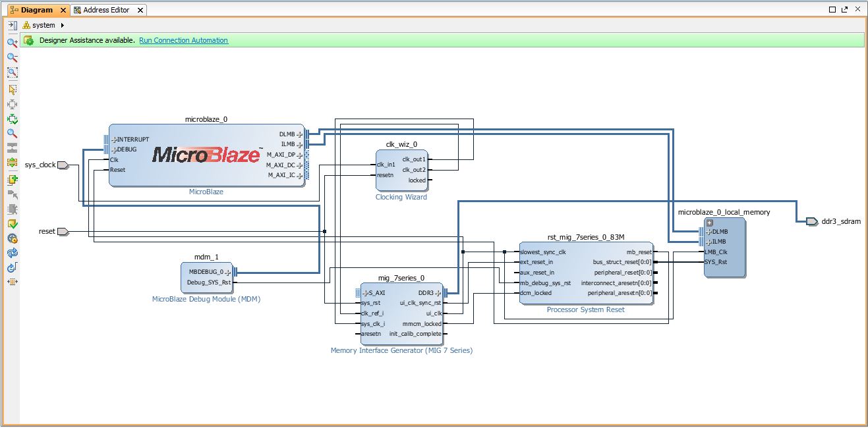Expand the DEBUG interface pin on microblaze_0

coord(114,149)
